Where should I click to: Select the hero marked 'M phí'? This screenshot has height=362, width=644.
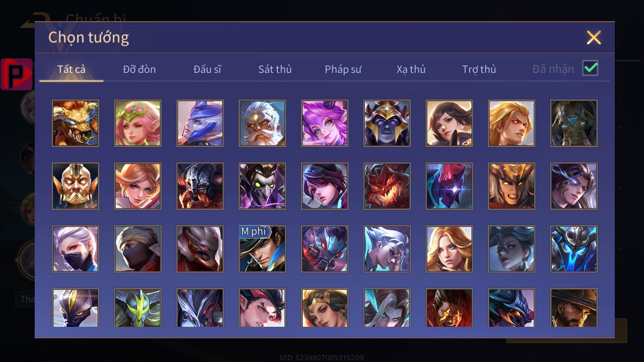click(x=262, y=249)
